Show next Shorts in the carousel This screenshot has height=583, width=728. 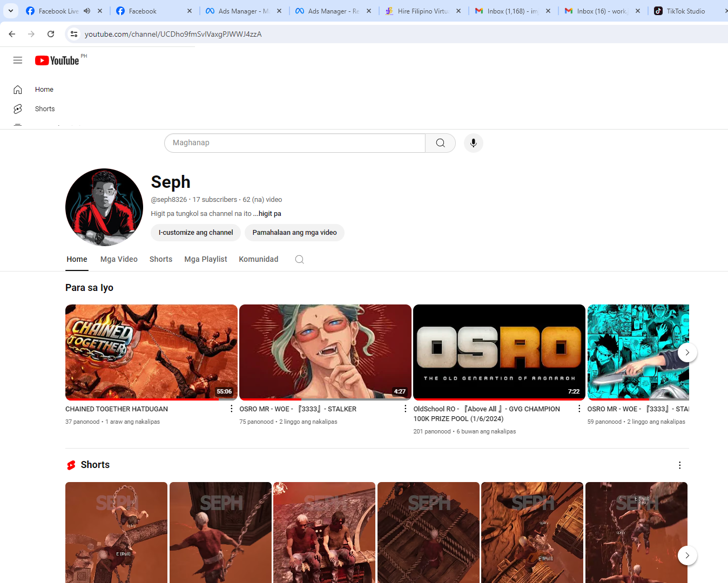687,555
